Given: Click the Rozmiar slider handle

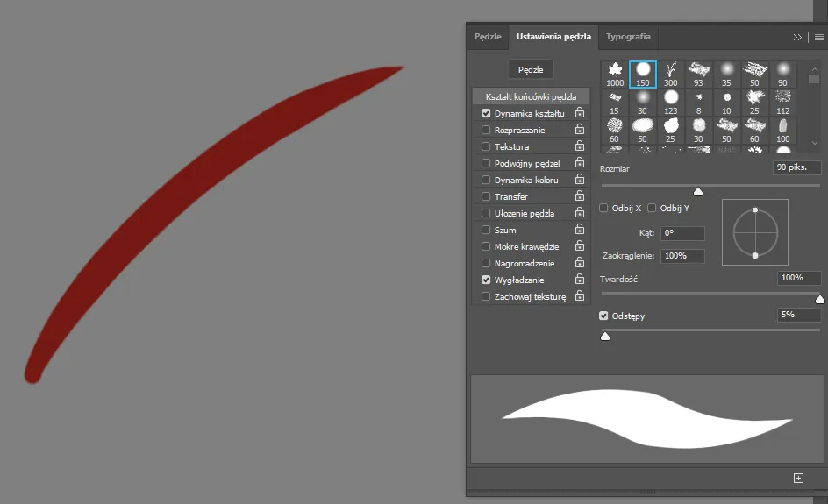Looking at the screenshot, I should (698, 190).
